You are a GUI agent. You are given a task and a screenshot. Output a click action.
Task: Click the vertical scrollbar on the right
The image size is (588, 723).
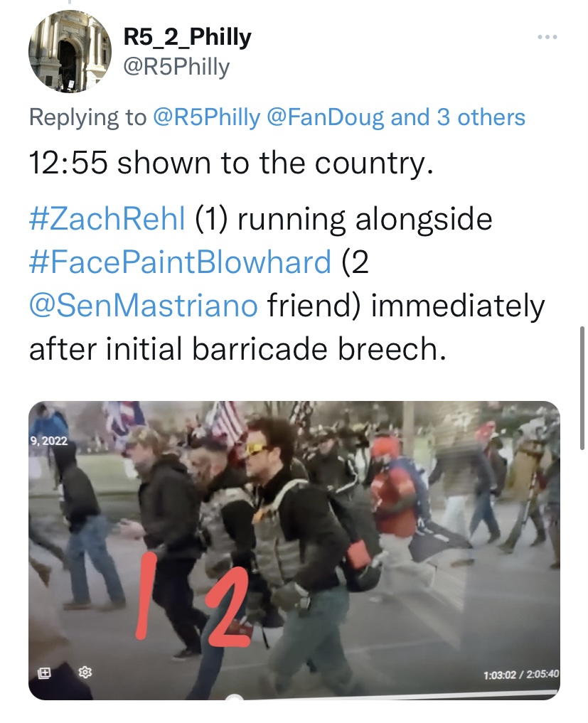click(582, 387)
